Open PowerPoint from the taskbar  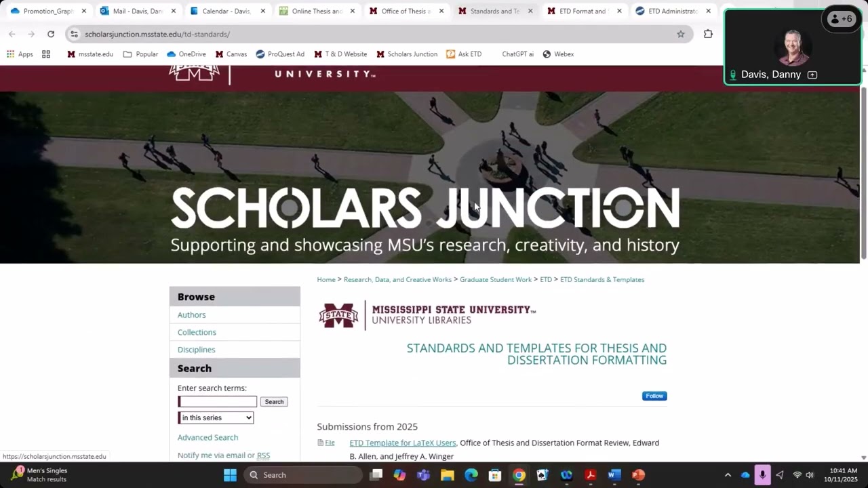[638, 475]
